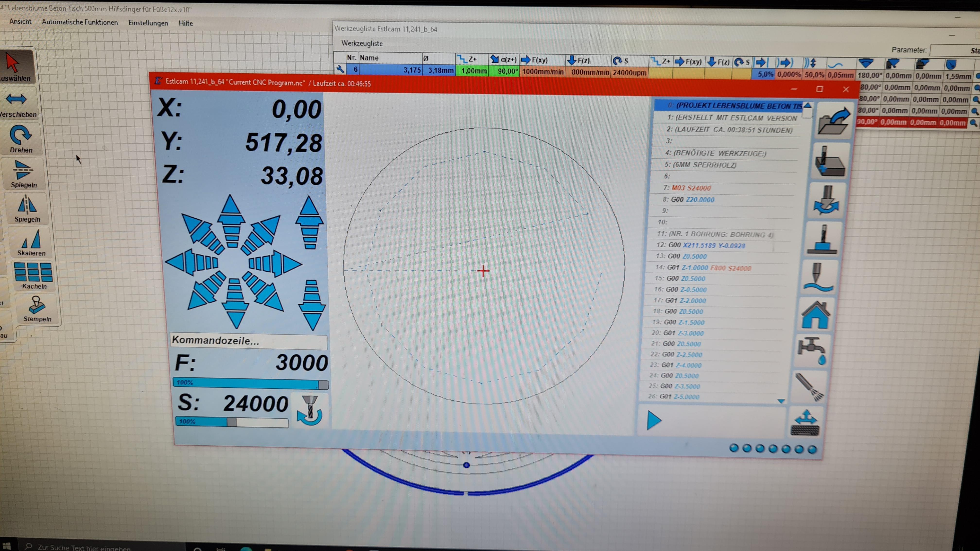Toggle the spindle on/off button
The height and width of the screenshot is (551, 980).
(310, 410)
